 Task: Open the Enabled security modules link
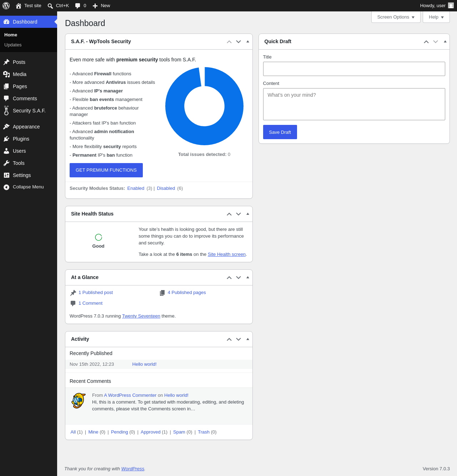tap(136, 188)
